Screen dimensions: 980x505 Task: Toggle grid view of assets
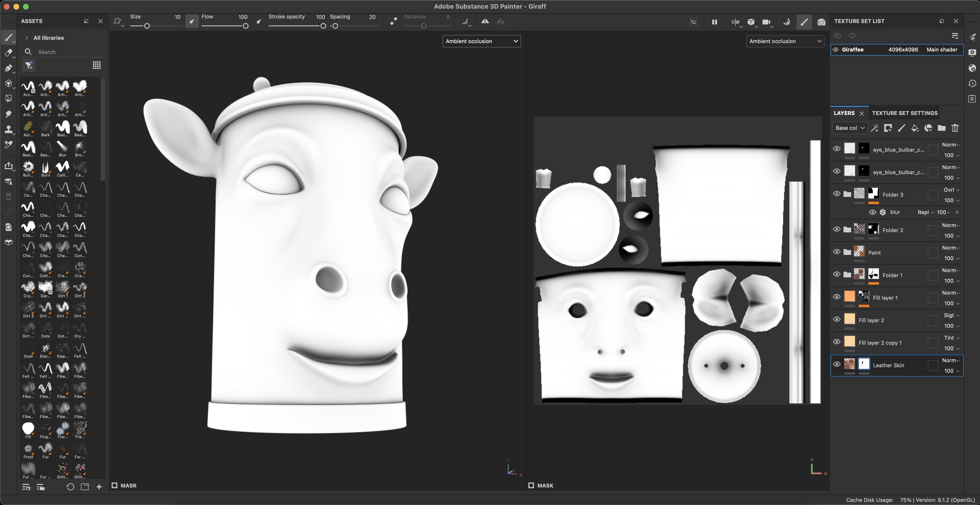[x=97, y=65]
